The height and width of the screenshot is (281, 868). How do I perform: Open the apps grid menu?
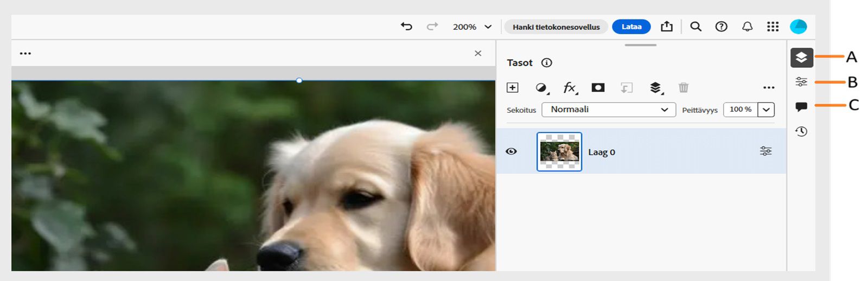(773, 26)
